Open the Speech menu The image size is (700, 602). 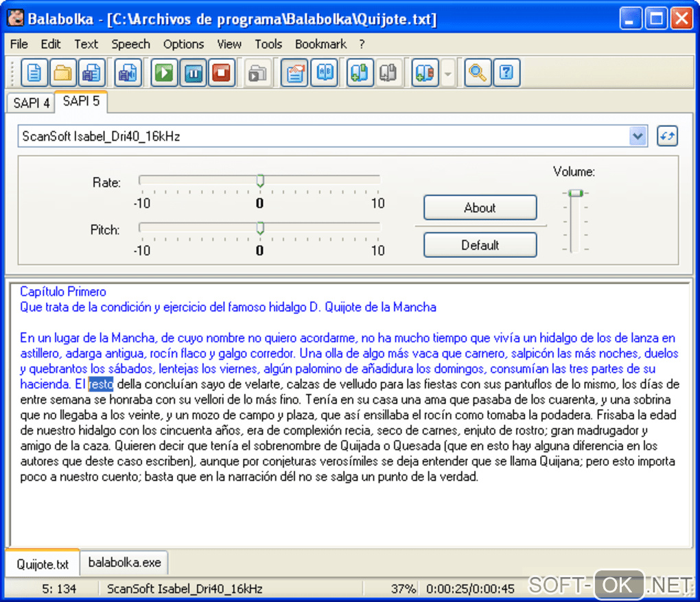131,44
